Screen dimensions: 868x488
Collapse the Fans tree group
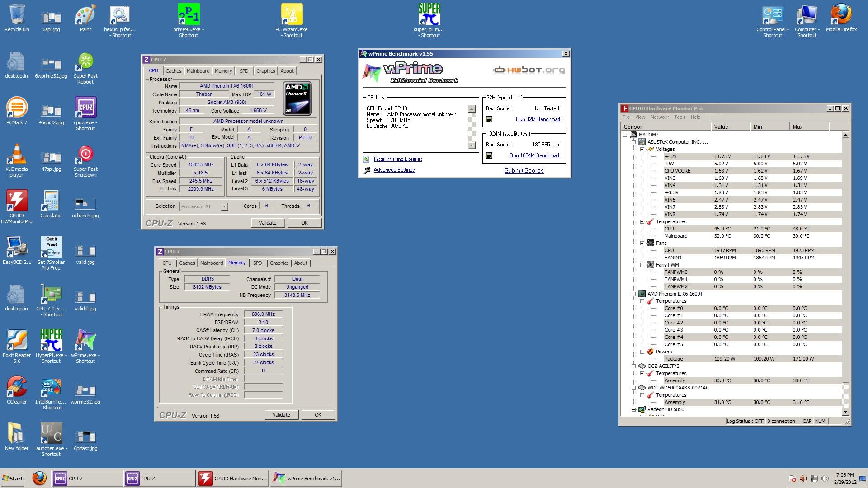pos(642,243)
